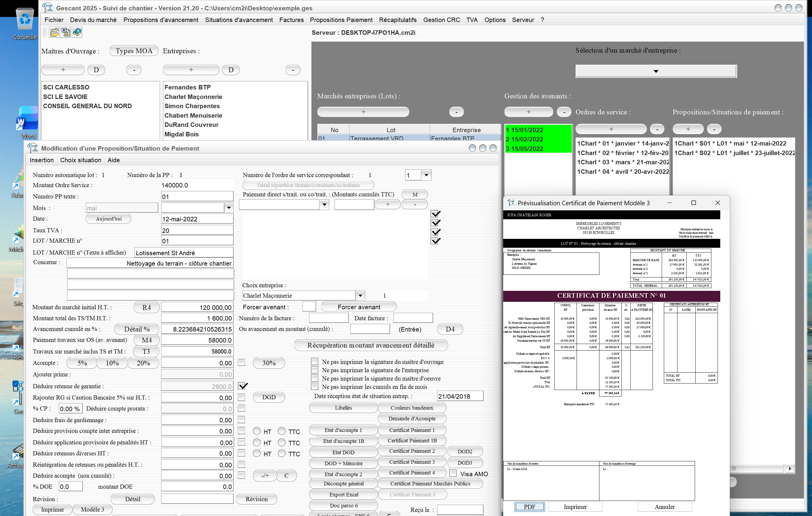Open the Sélection d'un marché d'entreprise dropdown
The width and height of the screenshot is (812, 516).
(x=656, y=71)
